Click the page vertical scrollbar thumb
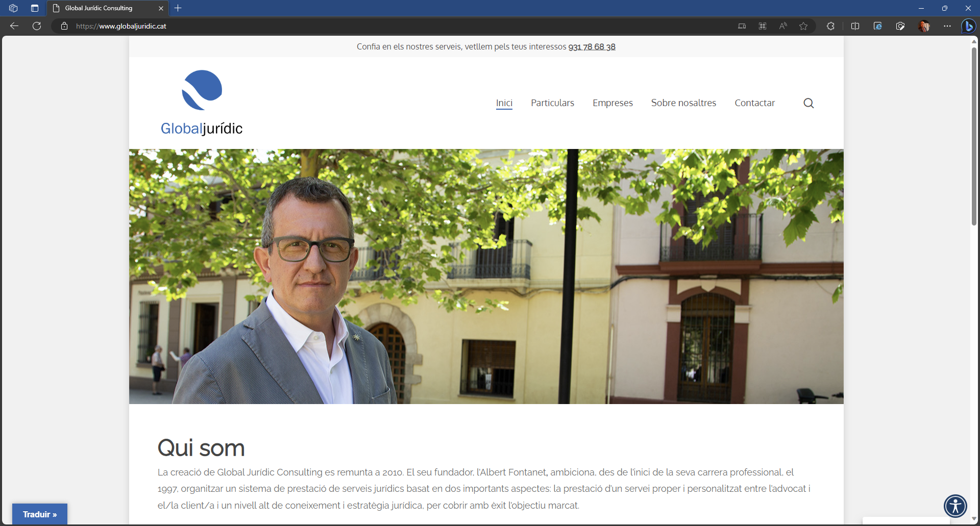Screen dimensions: 980x526 [x=974, y=135]
